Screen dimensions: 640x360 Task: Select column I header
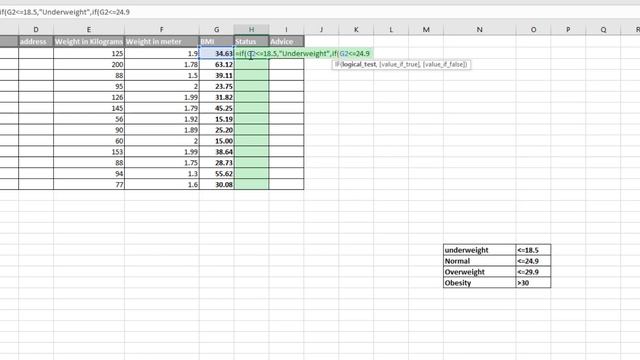pyautogui.click(x=286, y=29)
